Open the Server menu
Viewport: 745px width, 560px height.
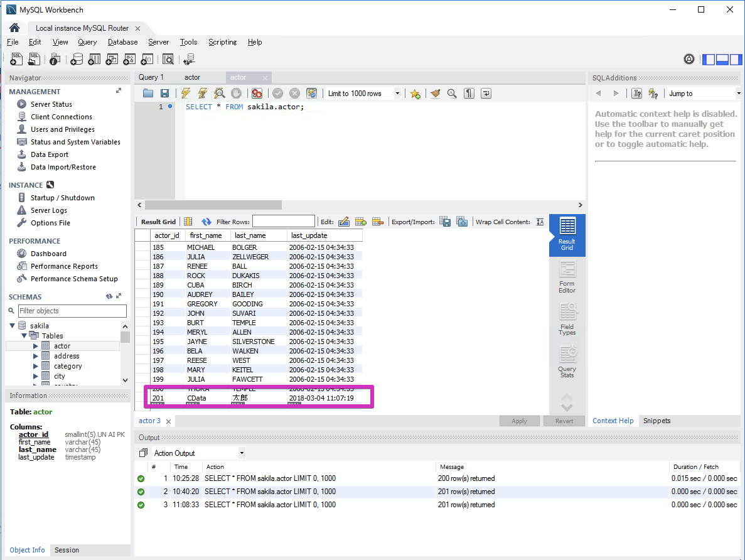(x=158, y=42)
